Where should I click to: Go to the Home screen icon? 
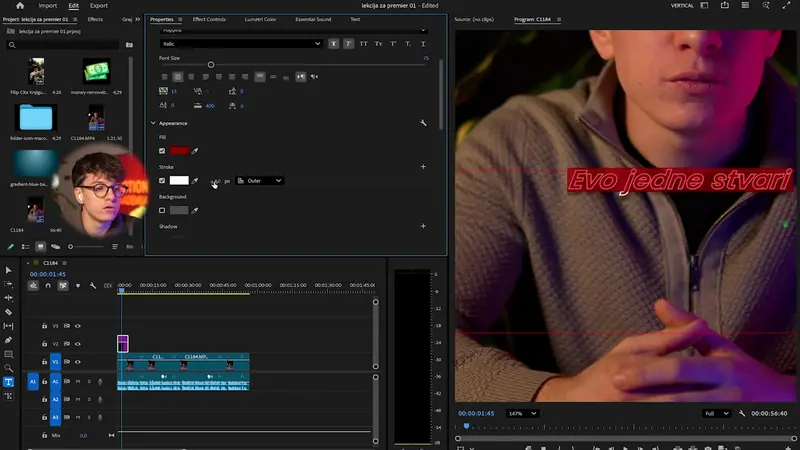(20, 6)
